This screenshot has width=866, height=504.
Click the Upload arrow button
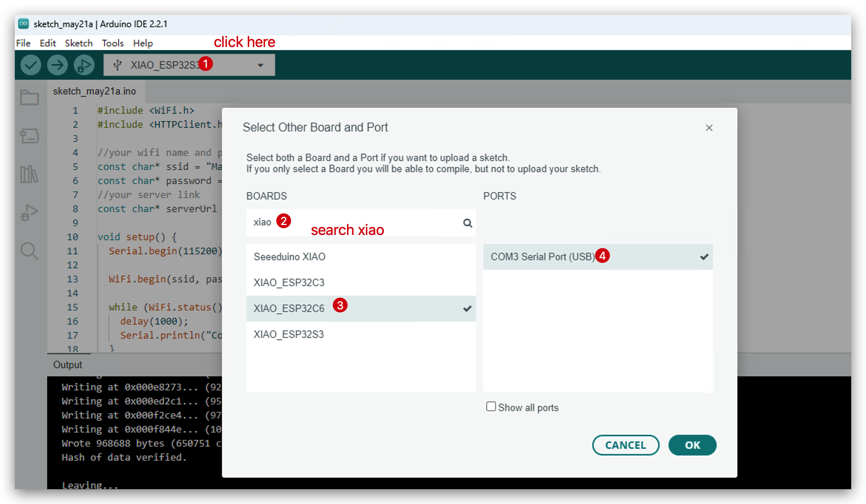tap(57, 65)
